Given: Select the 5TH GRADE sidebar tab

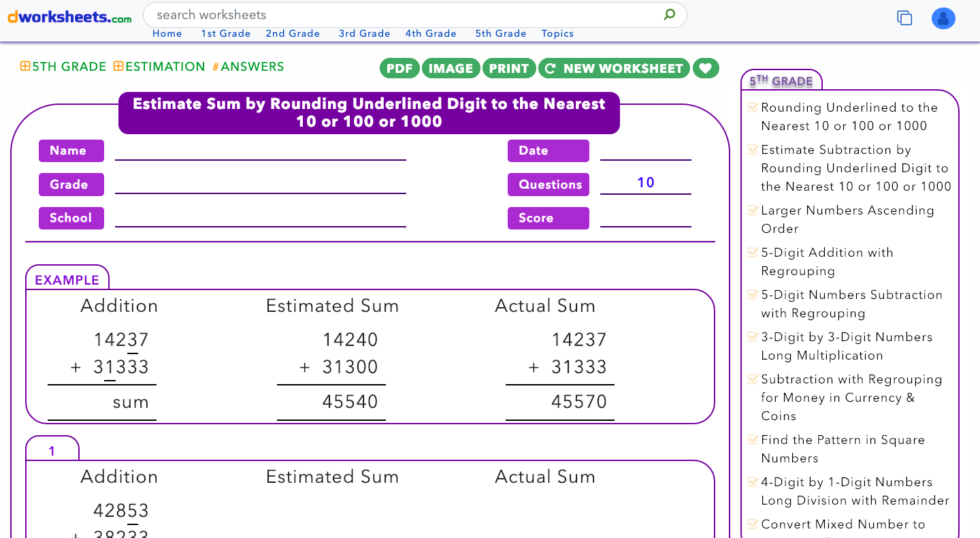Looking at the screenshot, I should click(781, 80).
